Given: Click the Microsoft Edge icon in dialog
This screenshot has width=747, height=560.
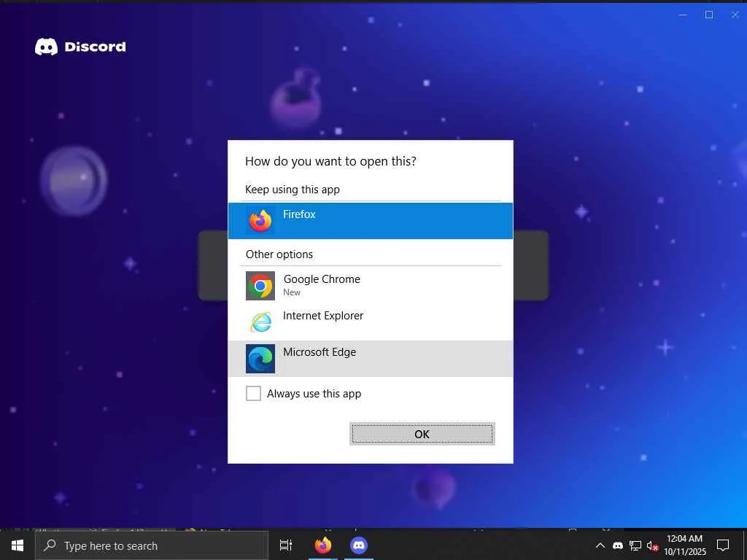Looking at the screenshot, I should [x=260, y=359].
